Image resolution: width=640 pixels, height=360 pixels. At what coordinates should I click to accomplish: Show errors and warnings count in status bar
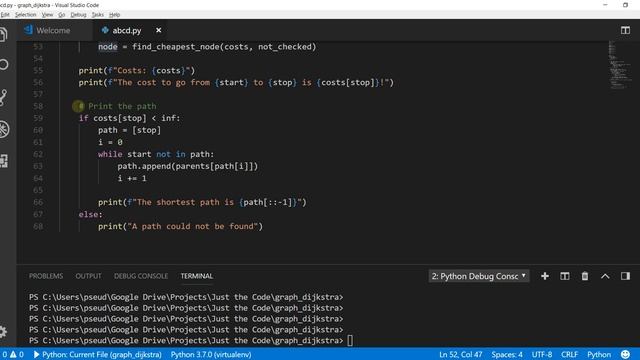(x=12, y=354)
